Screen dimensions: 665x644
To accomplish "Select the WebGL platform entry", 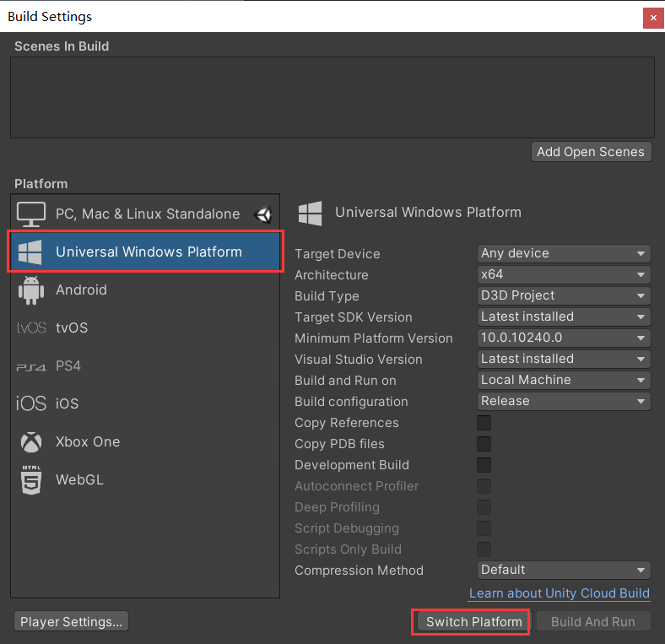I will coord(79,480).
